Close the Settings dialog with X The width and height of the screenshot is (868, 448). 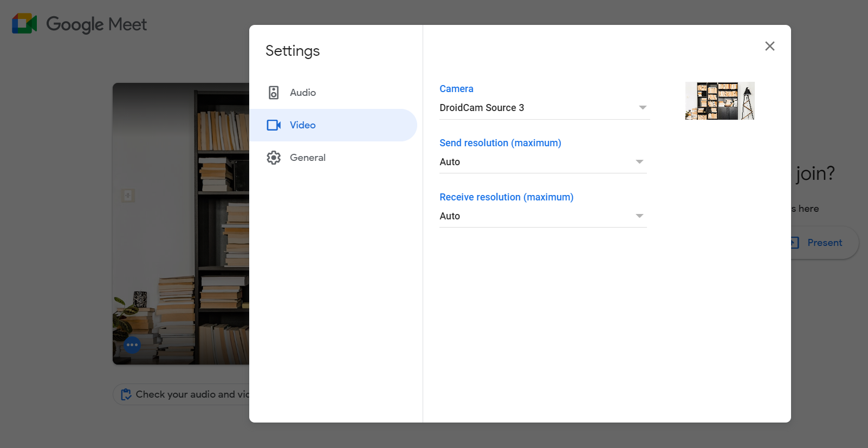[x=769, y=46]
